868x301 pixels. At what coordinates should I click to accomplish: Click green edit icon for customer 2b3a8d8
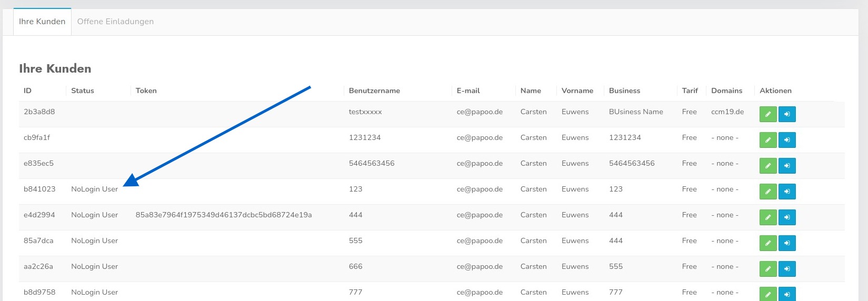point(768,114)
